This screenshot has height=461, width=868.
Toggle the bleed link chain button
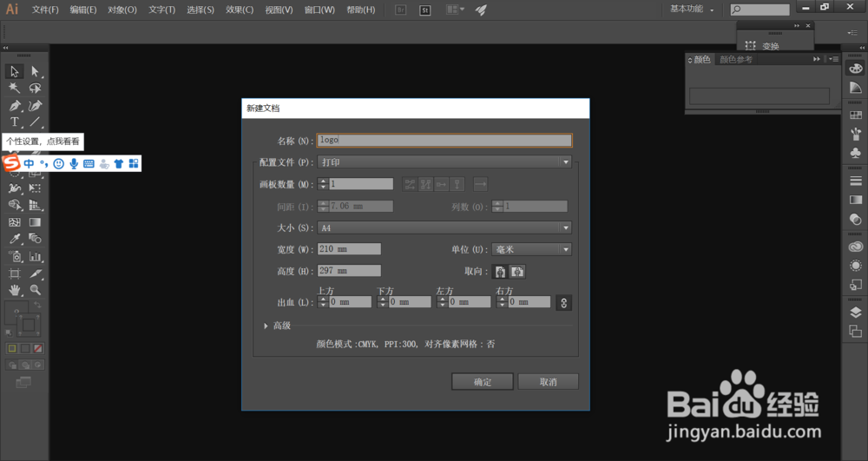pyautogui.click(x=563, y=303)
